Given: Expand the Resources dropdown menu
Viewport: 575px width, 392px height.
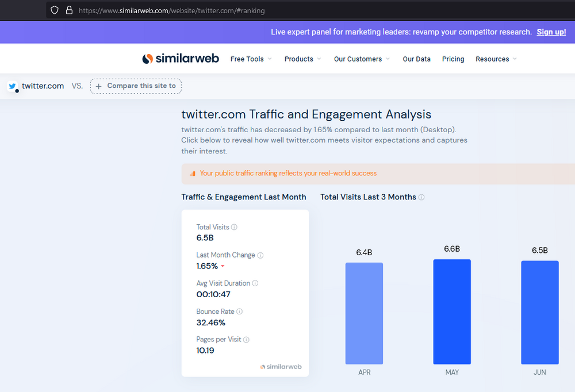Looking at the screenshot, I should [x=496, y=59].
